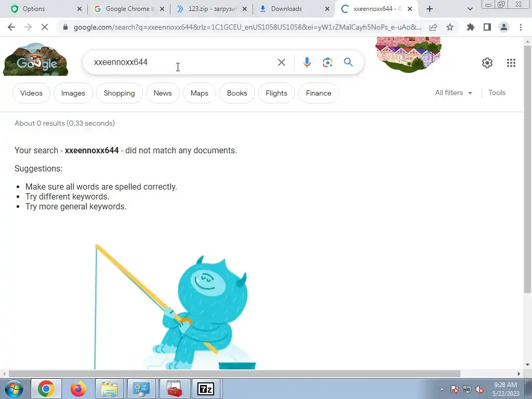Filter results by Shopping
Screen dimensions: 532x399
(x=119, y=93)
